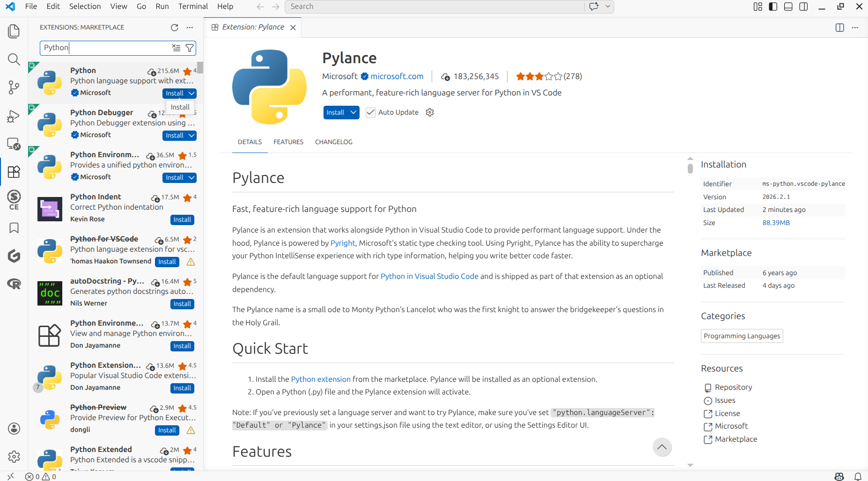Open the Selection menu

point(85,7)
